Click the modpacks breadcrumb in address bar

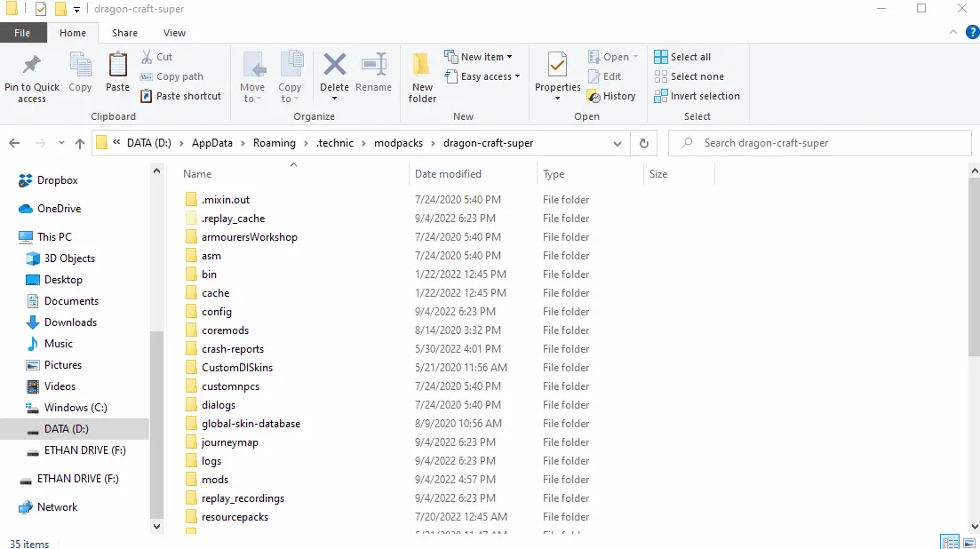[398, 143]
